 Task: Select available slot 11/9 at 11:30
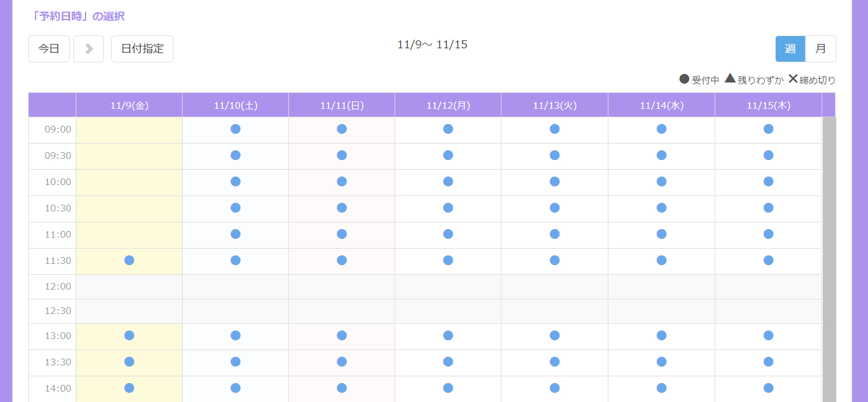[x=129, y=260]
